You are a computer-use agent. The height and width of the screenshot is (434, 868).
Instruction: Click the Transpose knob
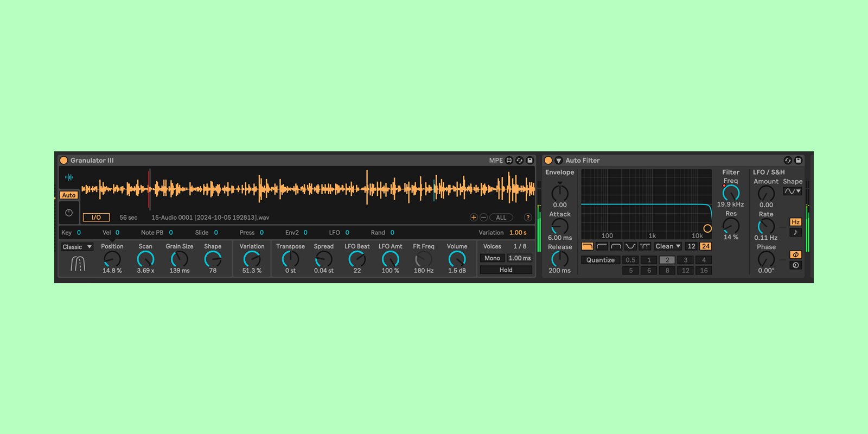290,259
